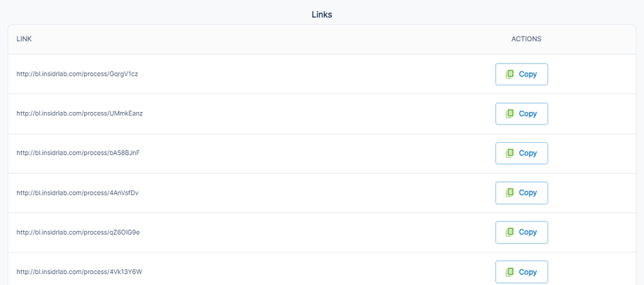
Task: Click the Links section title
Action: [x=322, y=14]
